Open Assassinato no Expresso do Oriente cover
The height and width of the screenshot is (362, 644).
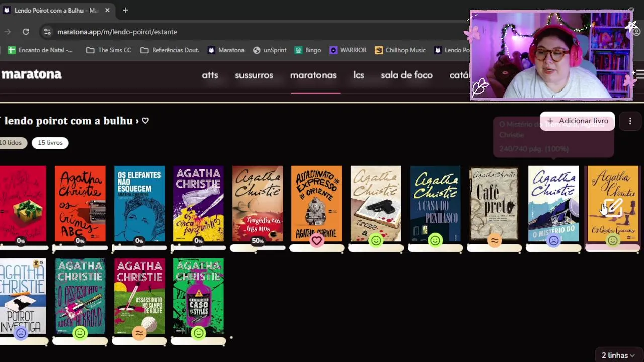coord(316,204)
